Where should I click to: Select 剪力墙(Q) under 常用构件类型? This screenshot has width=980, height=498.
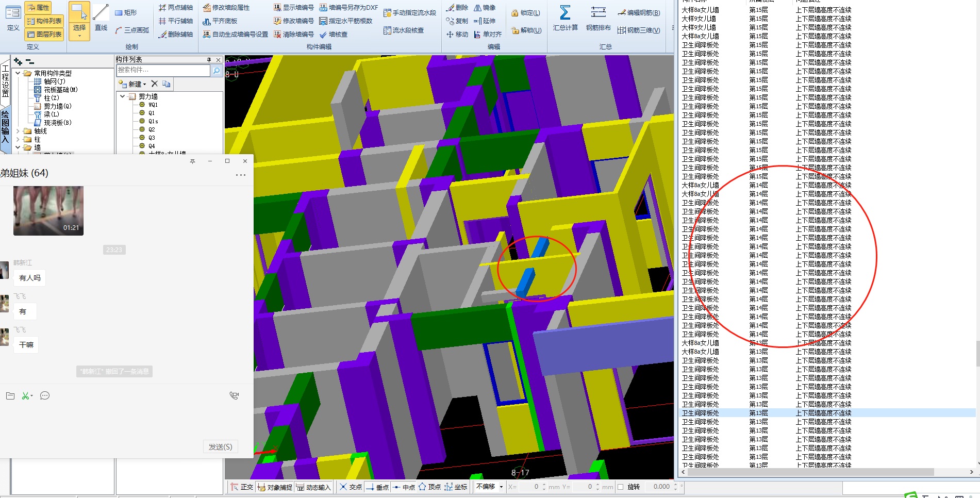[x=53, y=106]
